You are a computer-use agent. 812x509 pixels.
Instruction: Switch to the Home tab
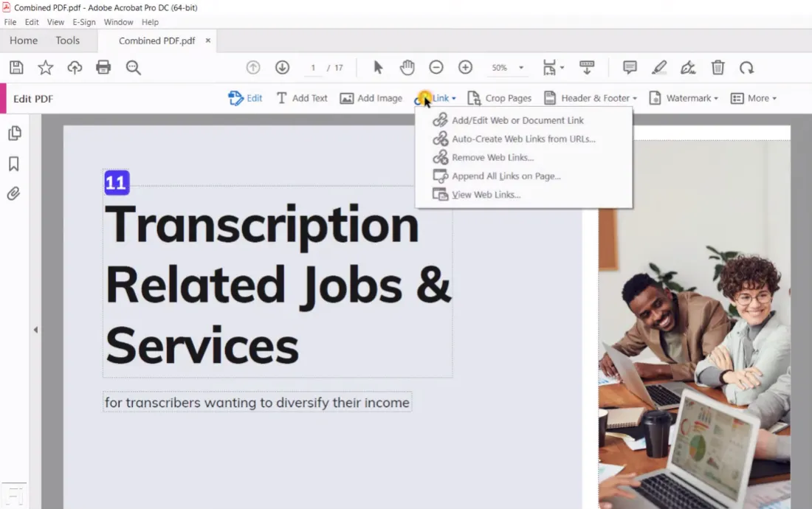pyautogui.click(x=24, y=41)
